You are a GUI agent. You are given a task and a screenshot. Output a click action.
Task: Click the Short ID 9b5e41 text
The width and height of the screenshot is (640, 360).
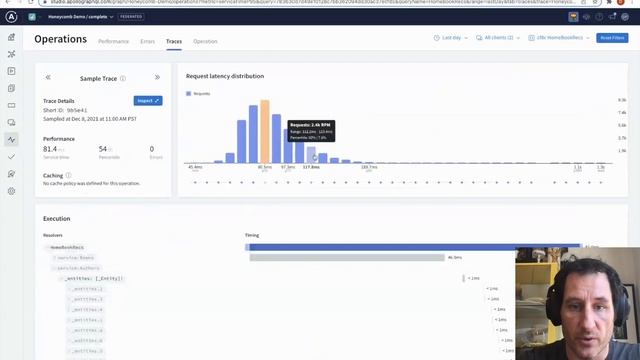coord(65,110)
